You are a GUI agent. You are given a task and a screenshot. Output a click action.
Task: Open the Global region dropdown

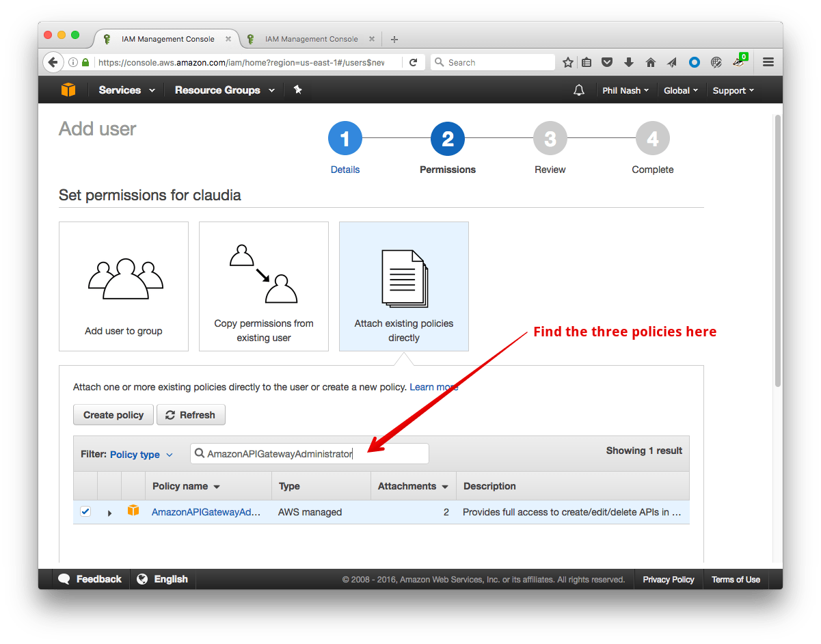click(x=681, y=90)
